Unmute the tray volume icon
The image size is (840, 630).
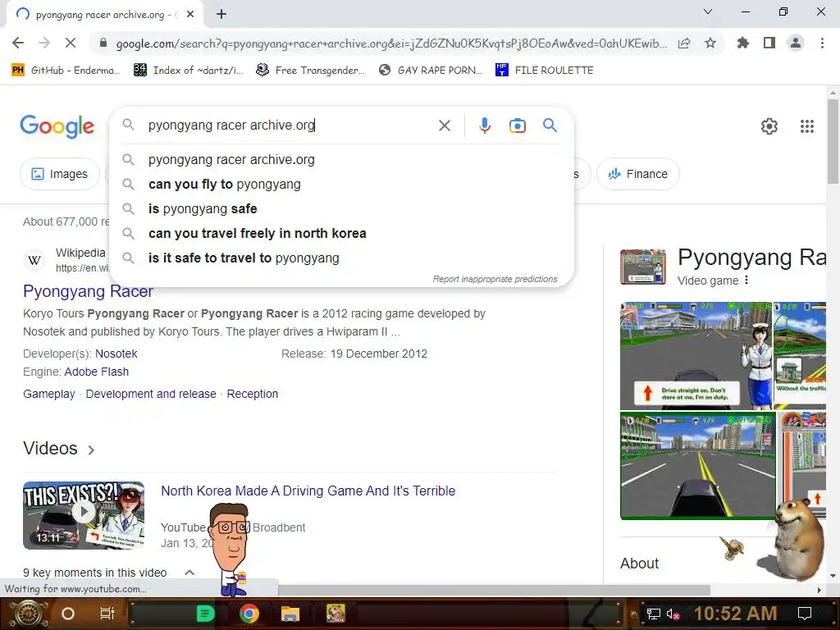[673, 614]
